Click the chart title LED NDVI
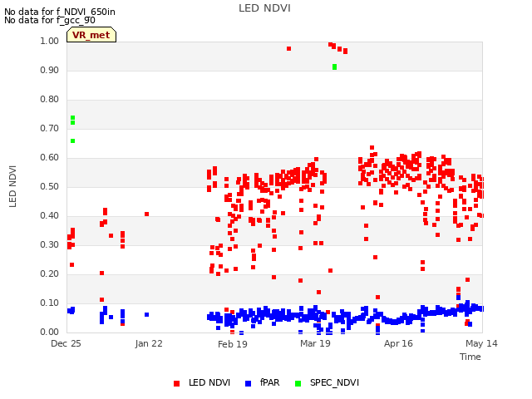 point(264,8)
